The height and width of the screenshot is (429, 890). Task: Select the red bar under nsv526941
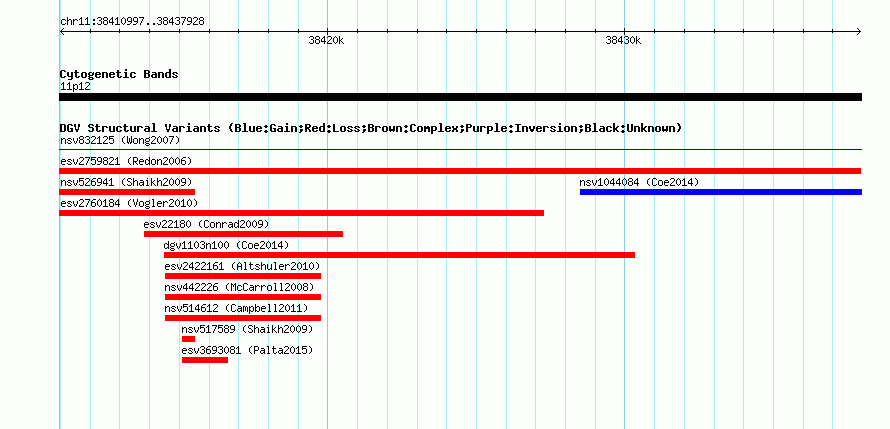[x=127, y=192]
